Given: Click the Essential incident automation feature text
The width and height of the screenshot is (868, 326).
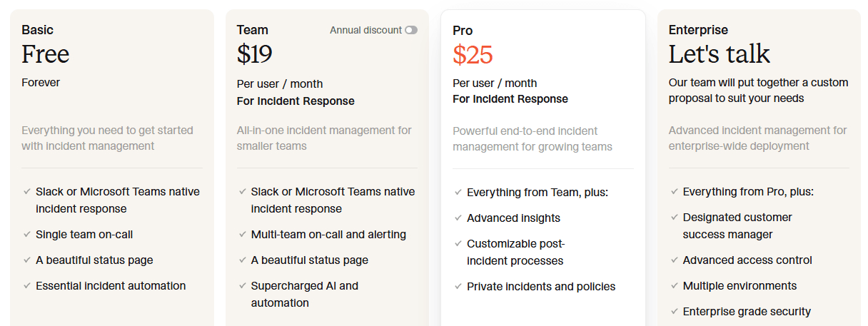Looking at the screenshot, I should 111,286.
